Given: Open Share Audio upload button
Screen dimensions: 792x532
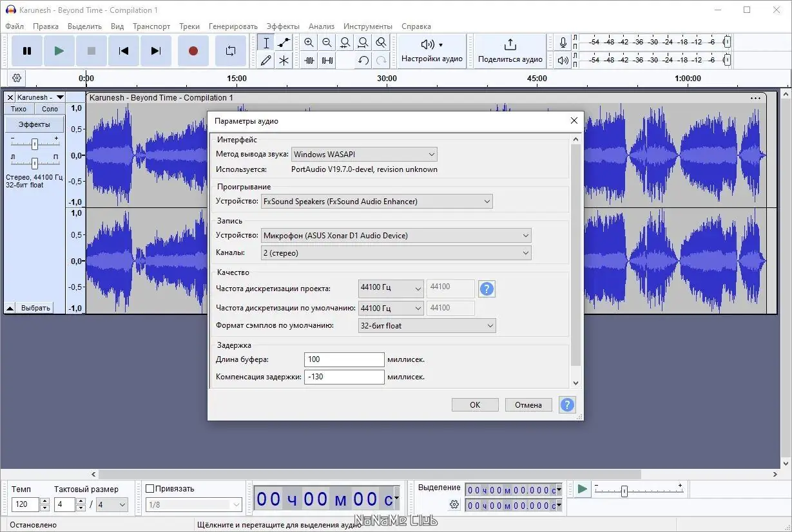Looking at the screenshot, I should point(510,51).
